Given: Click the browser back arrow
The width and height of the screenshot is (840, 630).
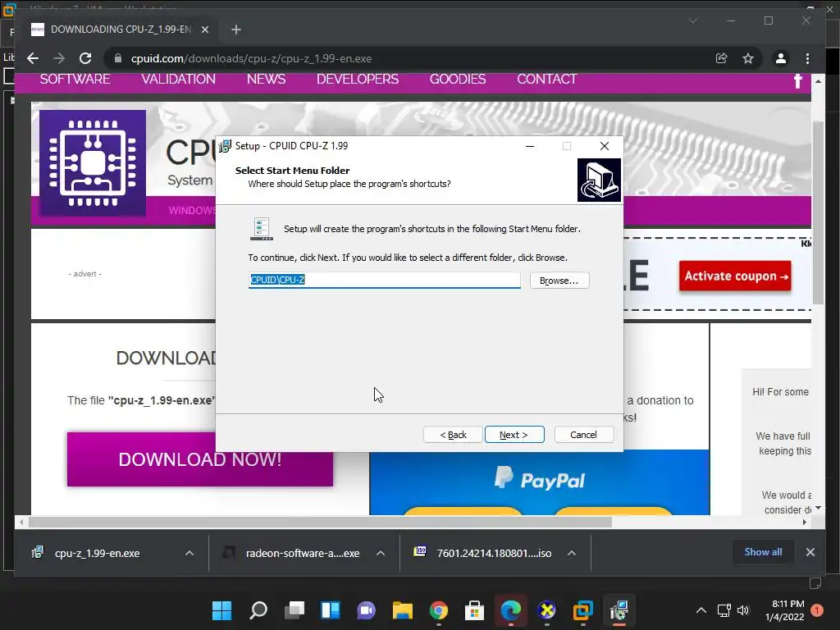Looking at the screenshot, I should point(33,58).
